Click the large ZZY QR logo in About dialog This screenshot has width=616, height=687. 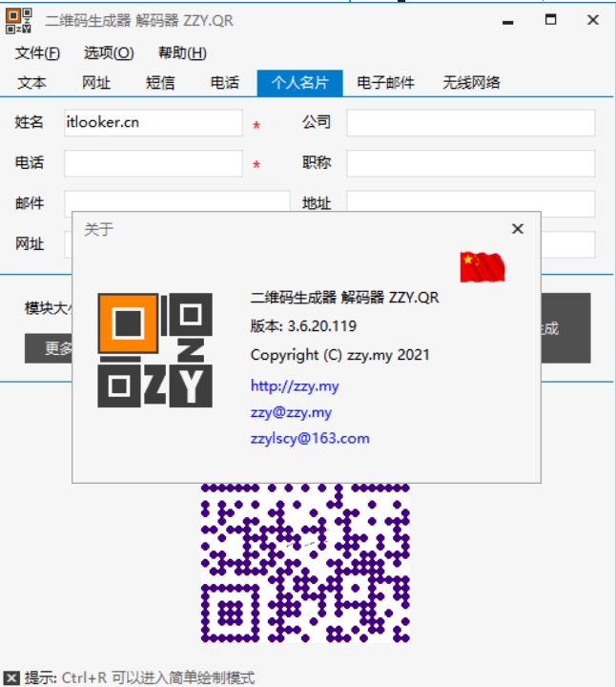click(155, 350)
